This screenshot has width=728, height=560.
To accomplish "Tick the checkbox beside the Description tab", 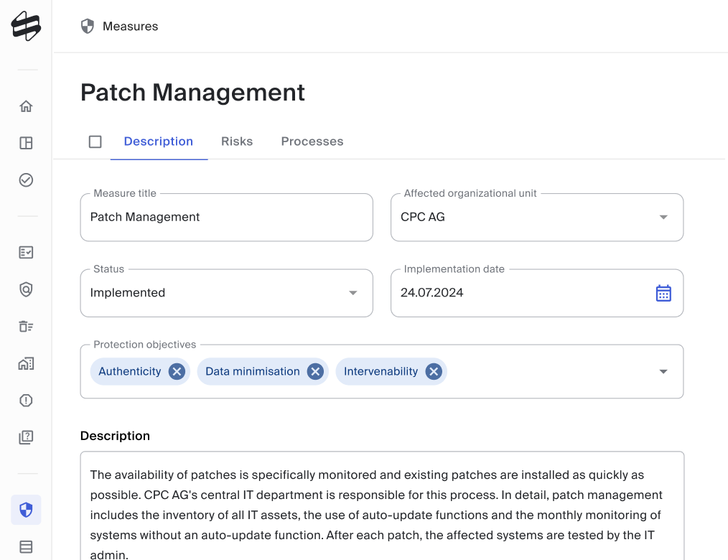I will (95, 141).
